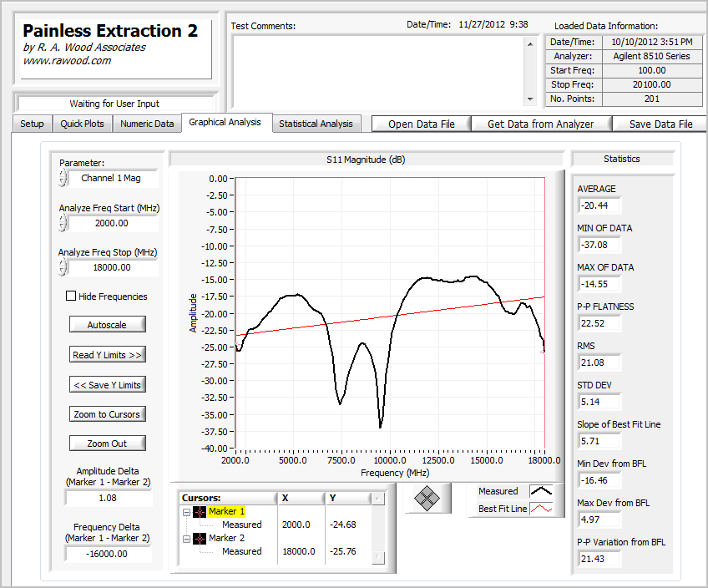Switch to the Statistical Analysis tab
Screen dimensions: 708x588
coord(316,124)
